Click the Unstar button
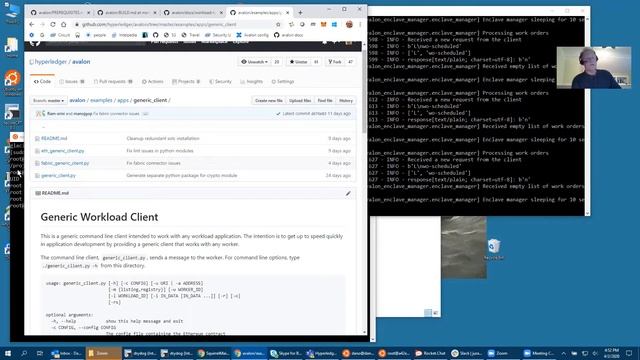This screenshot has width=640, height=360. click(x=298, y=62)
